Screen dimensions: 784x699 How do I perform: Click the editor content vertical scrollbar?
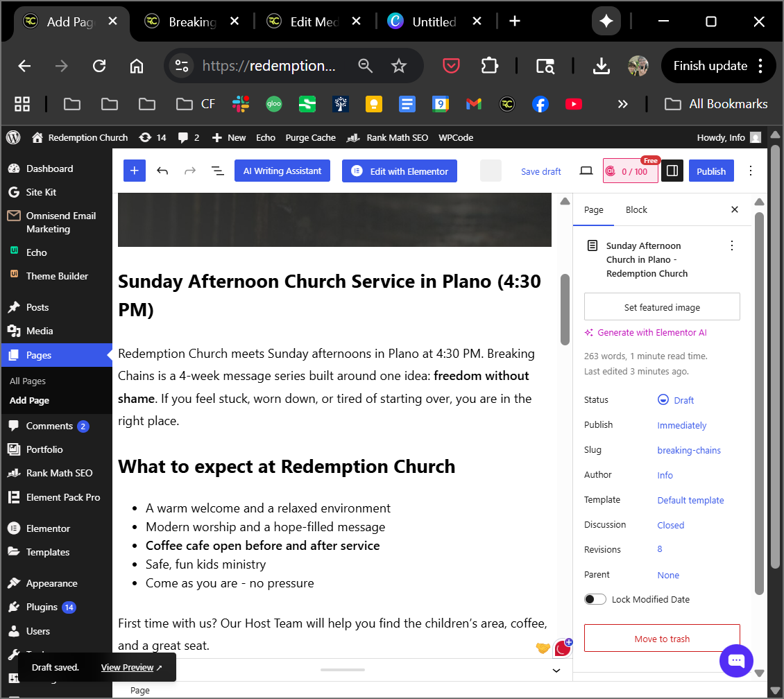(x=565, y=309)
